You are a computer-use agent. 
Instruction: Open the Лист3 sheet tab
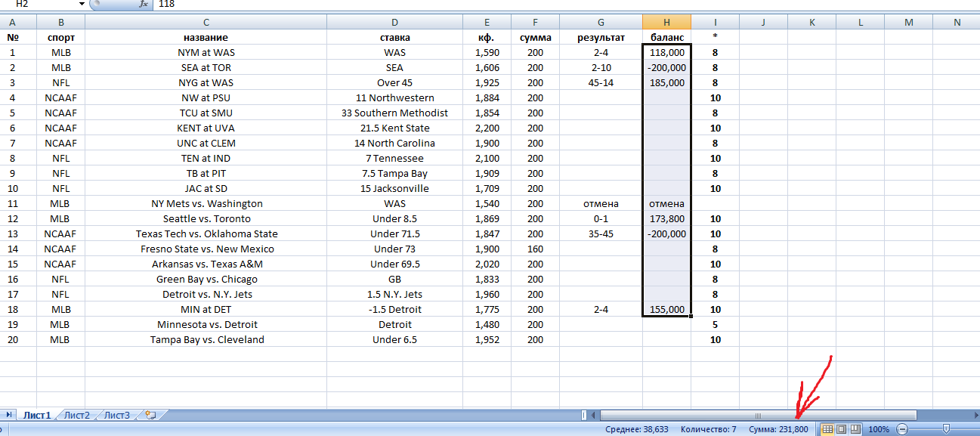(117, 415)
